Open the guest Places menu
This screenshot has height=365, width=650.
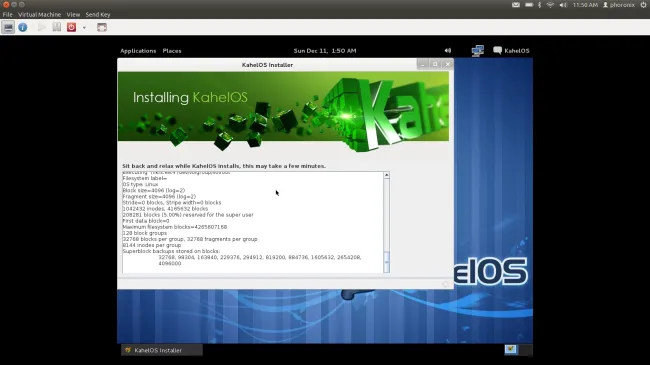172,51
